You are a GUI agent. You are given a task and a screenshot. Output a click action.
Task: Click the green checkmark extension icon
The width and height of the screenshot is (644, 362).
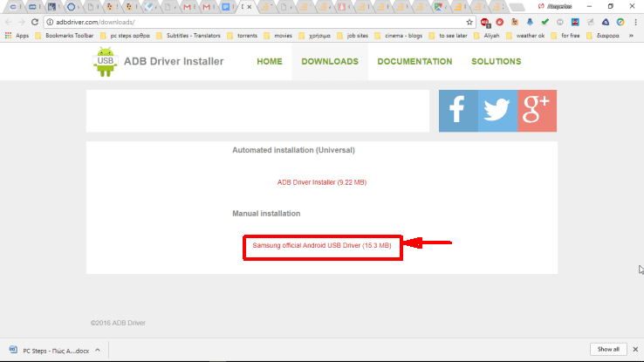(x=545, y=22)
